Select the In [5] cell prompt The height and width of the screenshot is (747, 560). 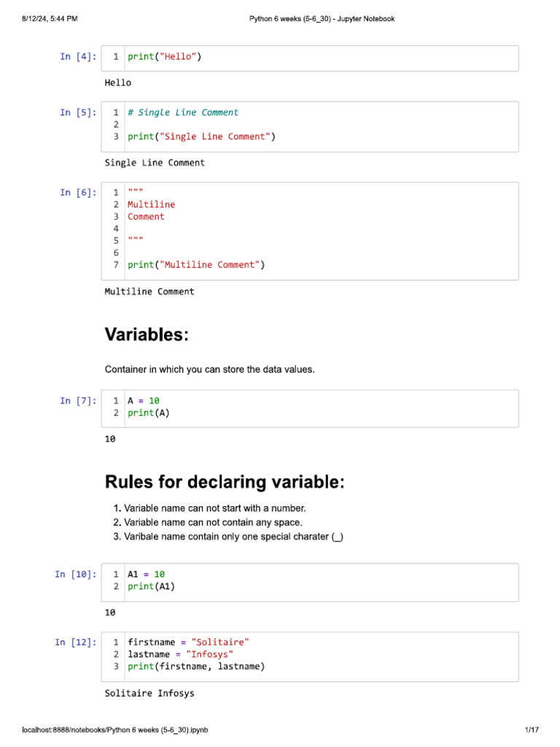tap(78, 112)
